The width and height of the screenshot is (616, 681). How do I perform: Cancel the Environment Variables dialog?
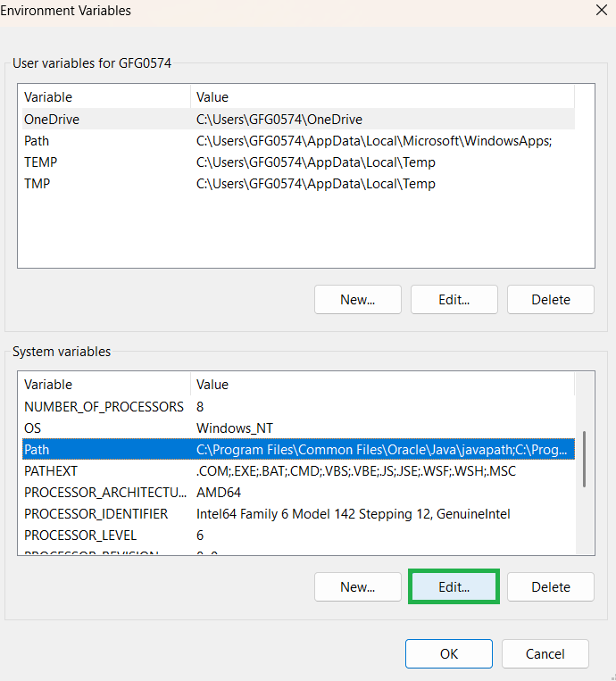(545, 653)
